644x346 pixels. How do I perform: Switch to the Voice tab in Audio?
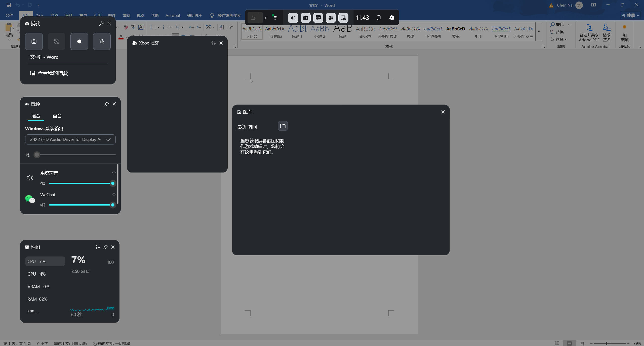(57, 116)
